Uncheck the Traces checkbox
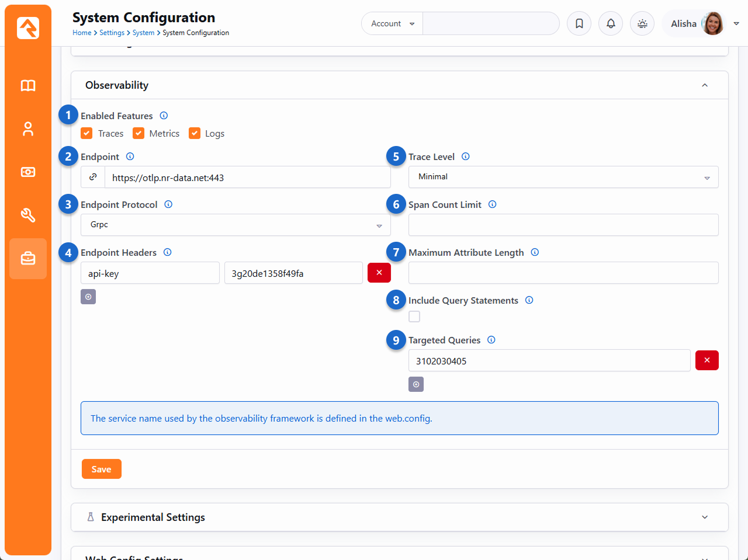 [87, 134]
